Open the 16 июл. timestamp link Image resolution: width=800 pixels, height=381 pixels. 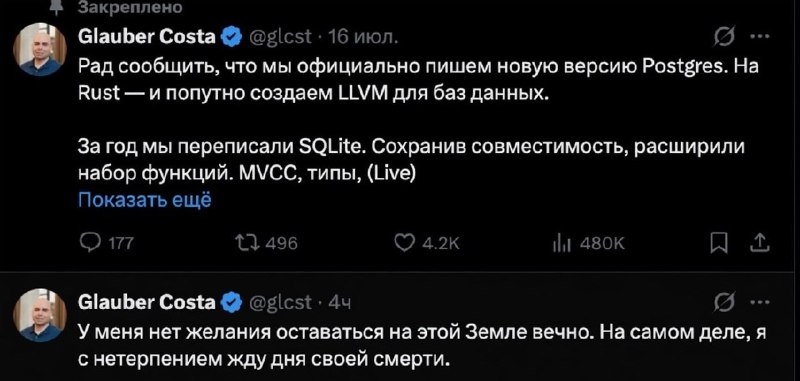[x=363, y=37]
